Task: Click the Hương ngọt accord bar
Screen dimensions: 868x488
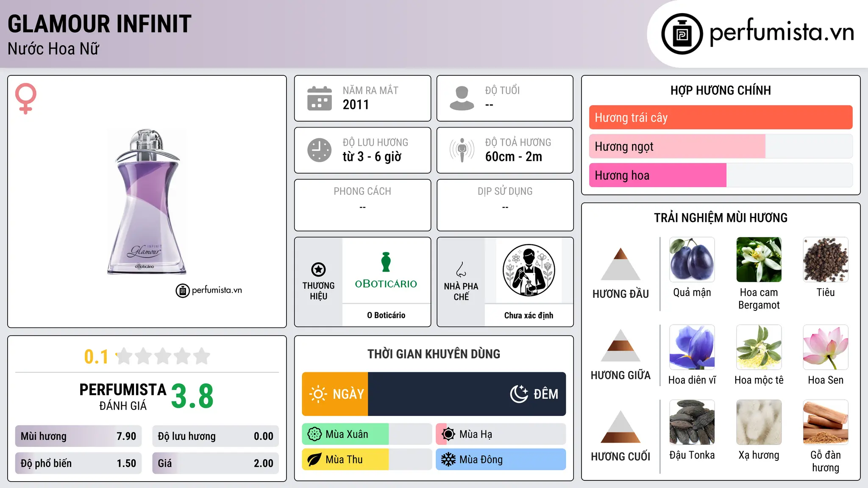Action: pos(721,146)
